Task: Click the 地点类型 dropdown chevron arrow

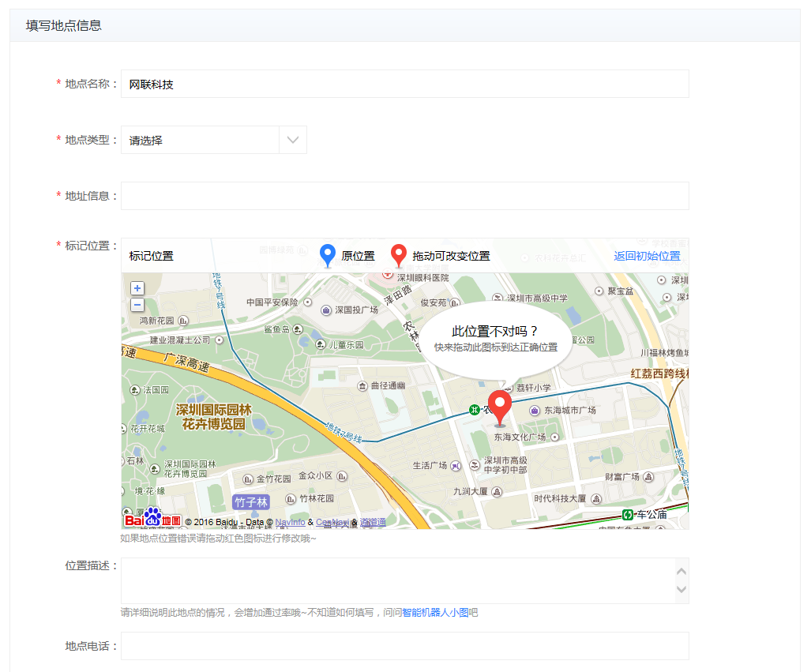Action: tap(293, 140)
